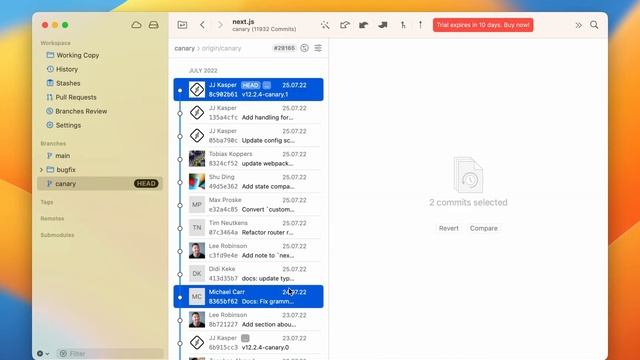The image size is (640, 360).
Task: Click the apply stash toolbar icon
Action: tap(382, 25)
